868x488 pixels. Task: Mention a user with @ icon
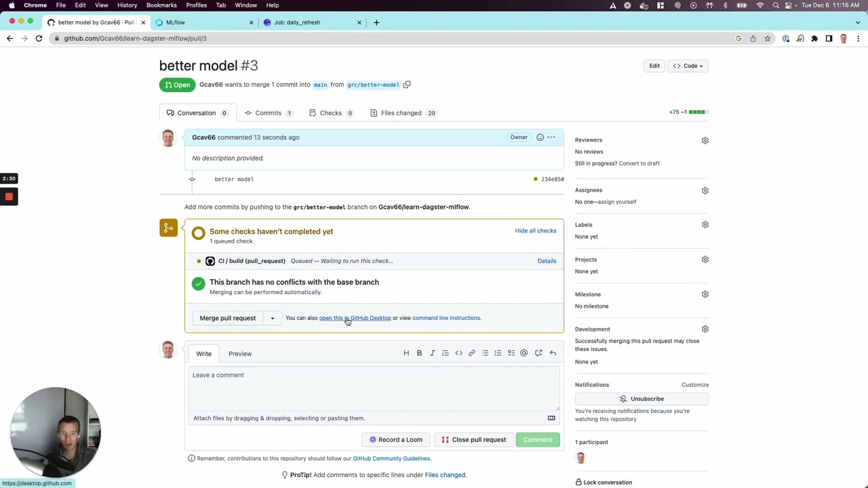(x=524, y=353)
